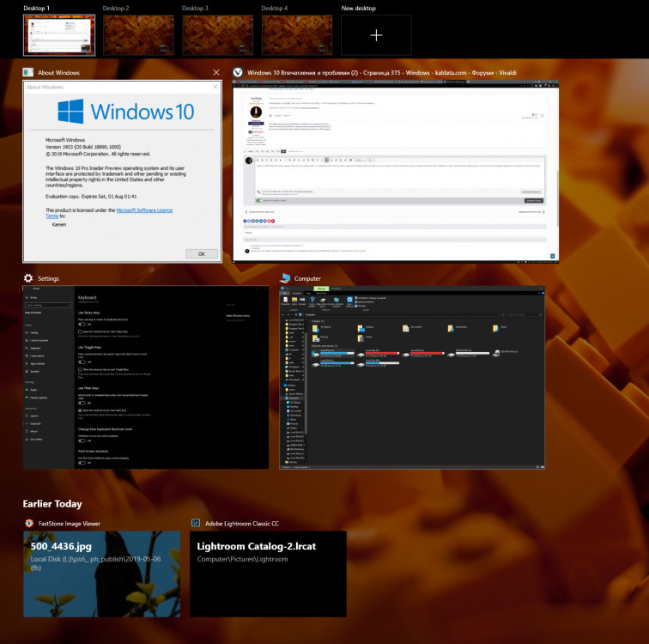Screen dimensions: 649x644
Task: Click the Settings gear icon above the preview
Action: 28,278
